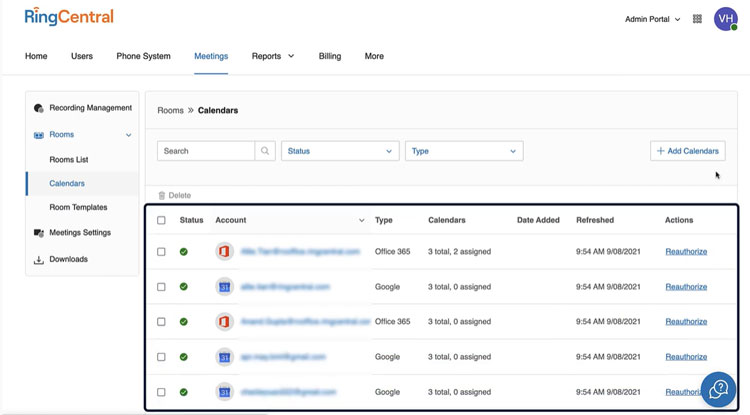Open the Status filter dropdown
Viewport: 750px width, 415px height.
coord(340,151)
